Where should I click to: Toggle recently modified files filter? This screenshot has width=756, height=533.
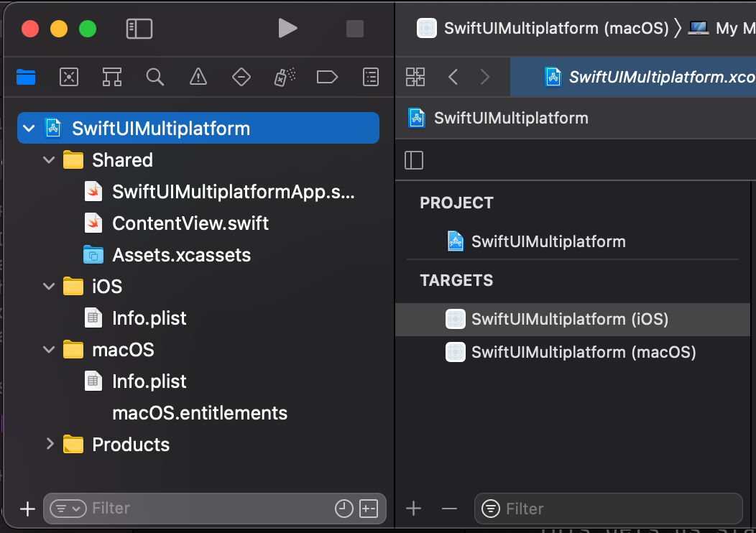point(344,509)
